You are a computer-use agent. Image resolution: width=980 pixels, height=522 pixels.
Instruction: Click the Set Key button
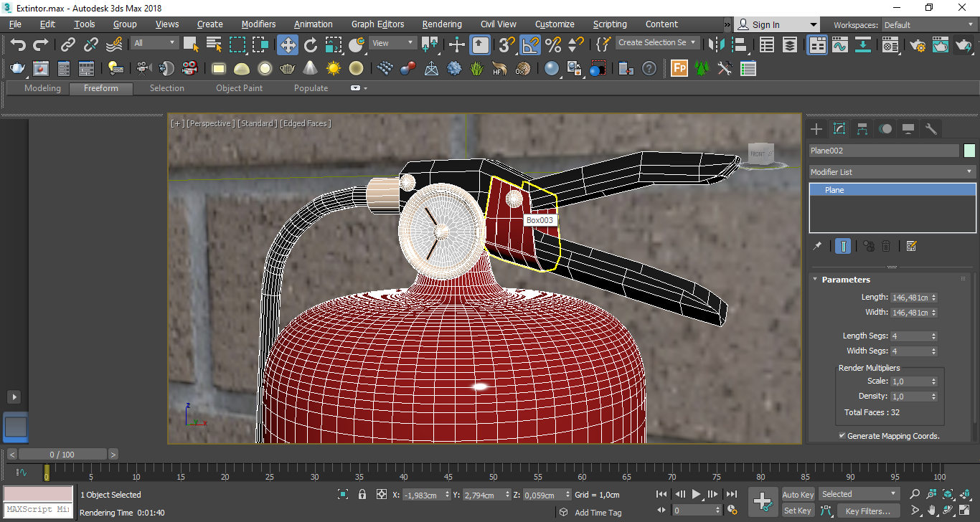797,511
